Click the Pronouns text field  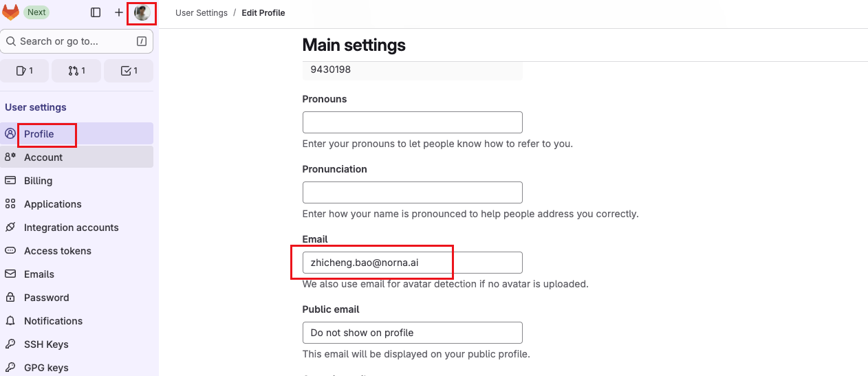coord(412,122)
